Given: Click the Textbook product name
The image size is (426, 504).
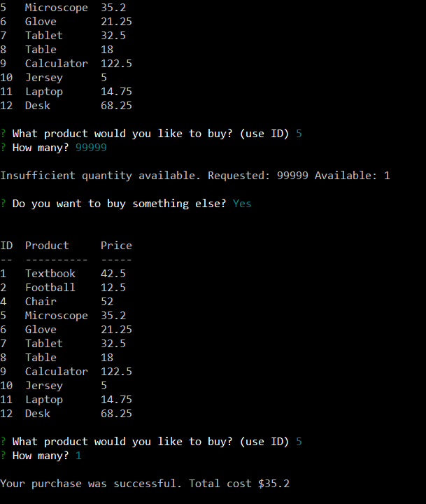Looking at the screenshot, I should pyautogui.click(x=50, y=274).
